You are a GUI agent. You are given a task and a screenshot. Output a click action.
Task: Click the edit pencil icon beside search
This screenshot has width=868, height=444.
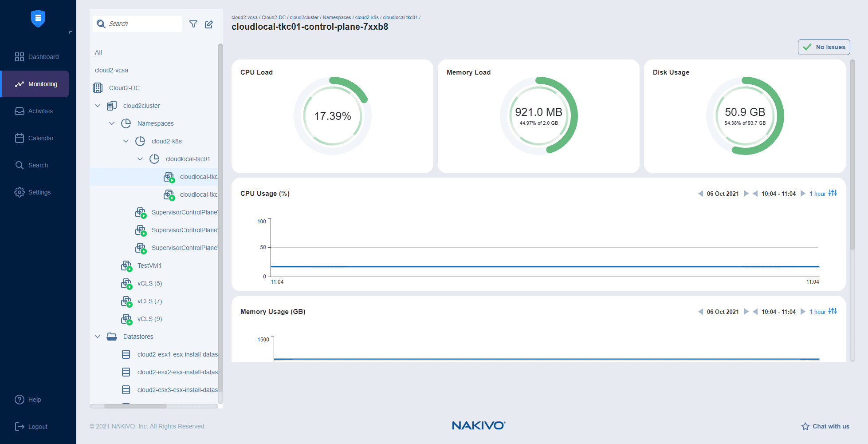point(209,24)
